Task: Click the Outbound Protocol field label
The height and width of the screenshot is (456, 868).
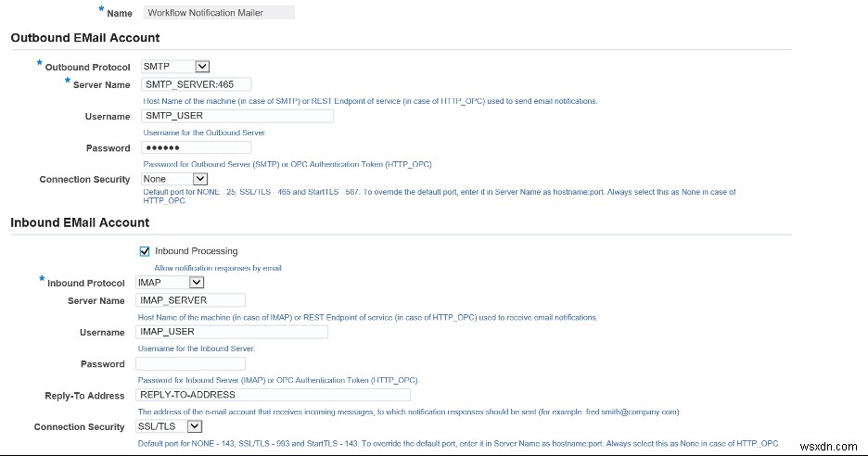Action: click(88, 68)
